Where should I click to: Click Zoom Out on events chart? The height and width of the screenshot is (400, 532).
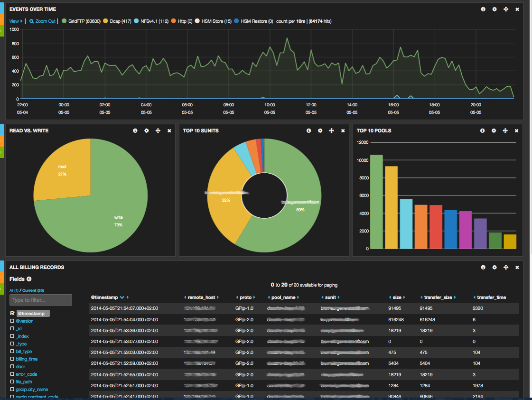pos(42,21)
